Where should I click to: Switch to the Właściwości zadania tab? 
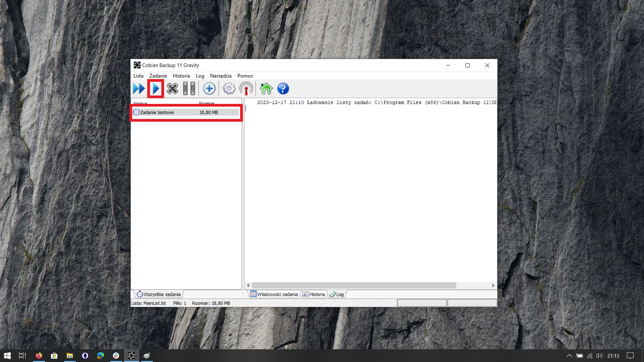point(274,294)
